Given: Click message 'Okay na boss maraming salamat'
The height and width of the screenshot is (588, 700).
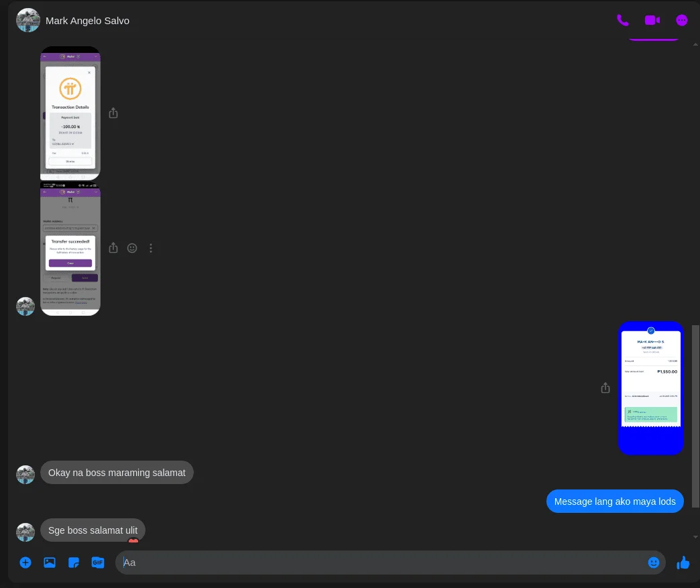Looking at the screenshot, I should coord(117,473).
